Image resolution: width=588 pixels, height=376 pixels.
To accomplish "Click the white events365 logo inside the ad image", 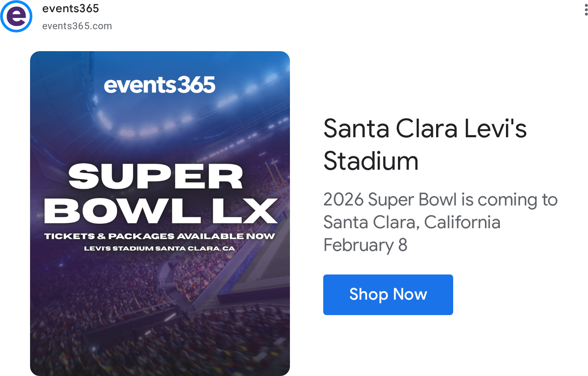I will click(160, 85).
